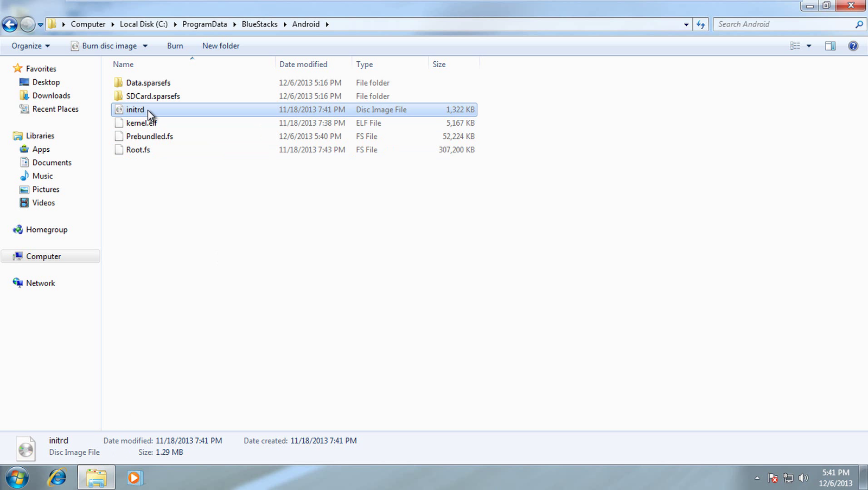Launch Internet Explorer from taskbar
Image resolution: width=868 pixels, height=490 pixels.
pyautogui.click(x=57, y=478)
